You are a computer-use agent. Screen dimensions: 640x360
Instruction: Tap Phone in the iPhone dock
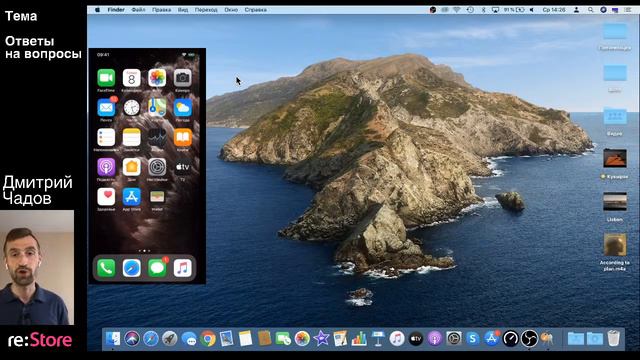[x=106, y=268]
